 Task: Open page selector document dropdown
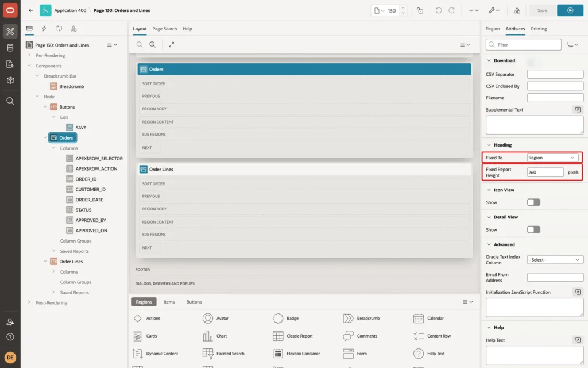379,10
